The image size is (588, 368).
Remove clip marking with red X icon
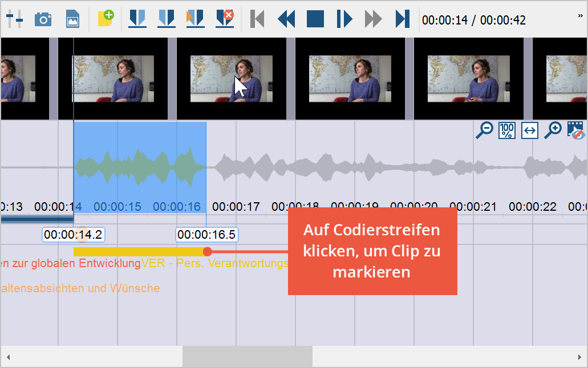click(x=225, y=19)
